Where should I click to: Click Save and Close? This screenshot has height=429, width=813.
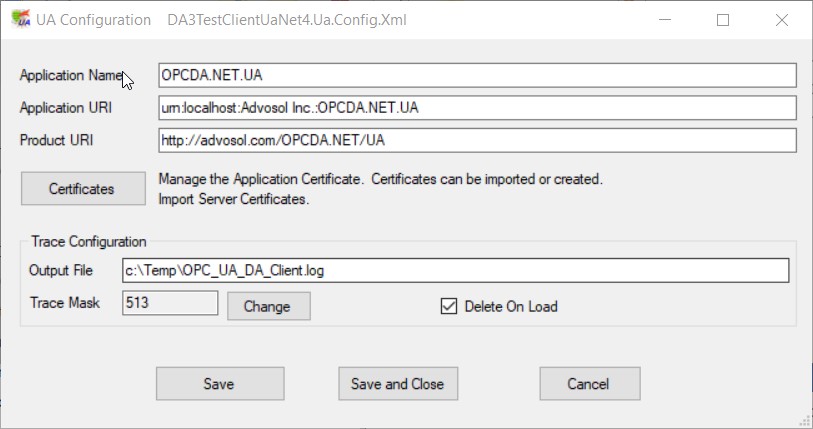(x=397, y=384)
